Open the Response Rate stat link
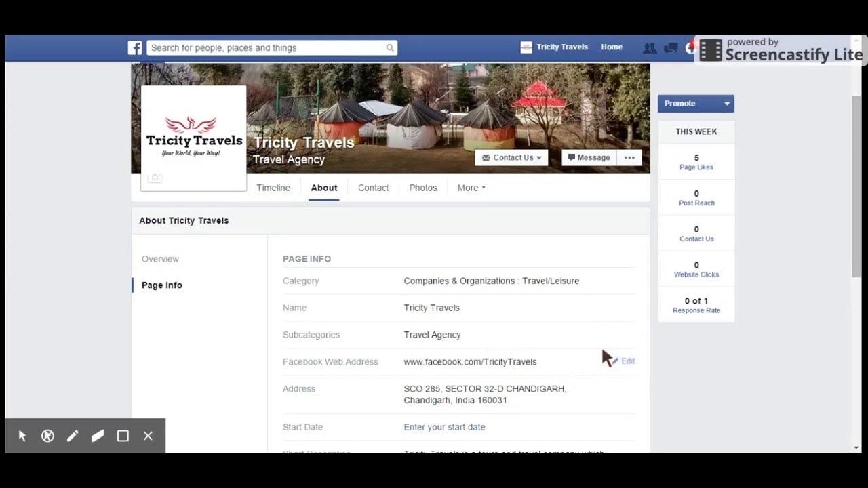Screen dimensions: 868x488 click(696, 311)
